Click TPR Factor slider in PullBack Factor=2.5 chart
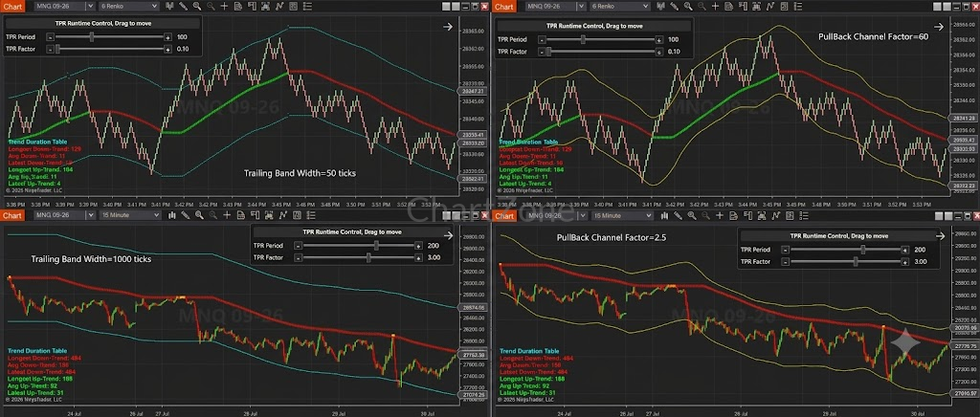The width and height of the screenshot is (980, 417). pos(846,261)
